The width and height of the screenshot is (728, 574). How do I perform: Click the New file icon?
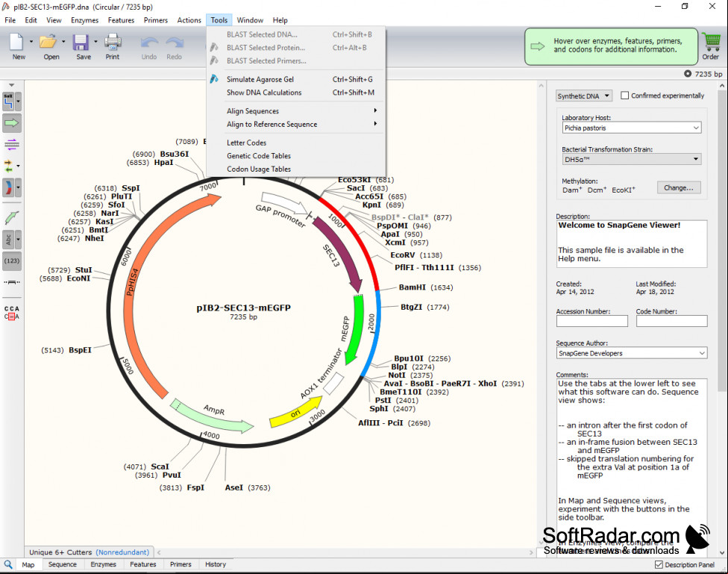point(16,42)
